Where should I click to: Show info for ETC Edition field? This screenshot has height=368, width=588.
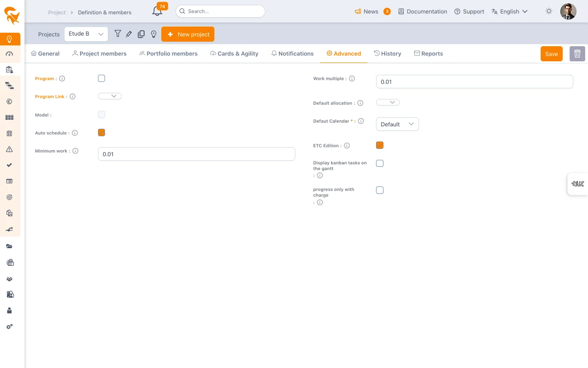click(347, 146)
